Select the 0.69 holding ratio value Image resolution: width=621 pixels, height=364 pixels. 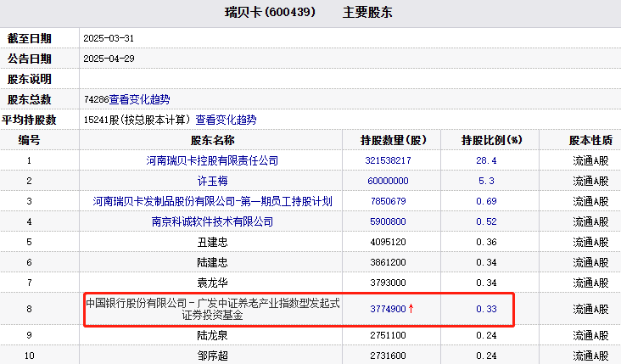click(486, 201)
